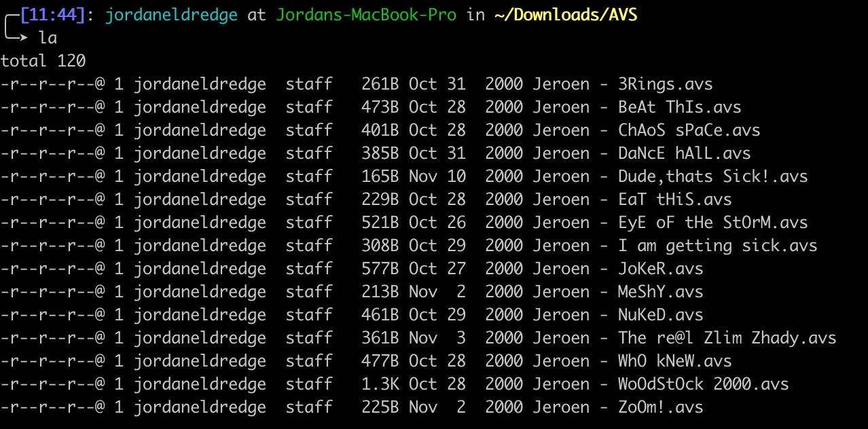Click the JoKeR.avs filename
This screenshot has height=429, width=868.
coord(661,269)
